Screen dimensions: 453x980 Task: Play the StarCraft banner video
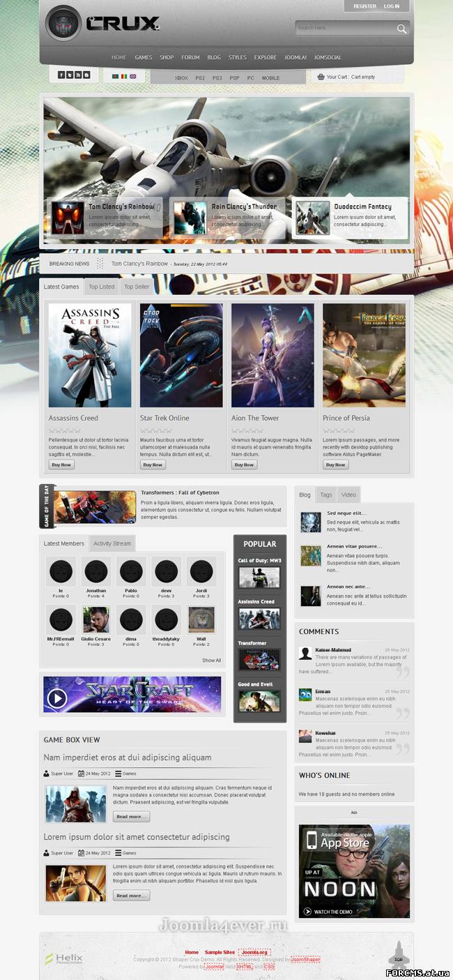(x=57, y=698)
